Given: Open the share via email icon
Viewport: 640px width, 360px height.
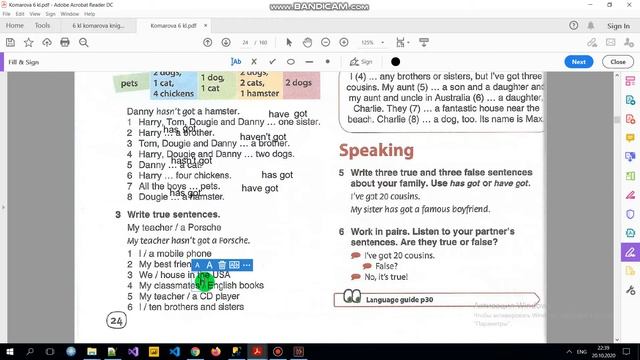Looking at the screenshot, I should point(611,42).
